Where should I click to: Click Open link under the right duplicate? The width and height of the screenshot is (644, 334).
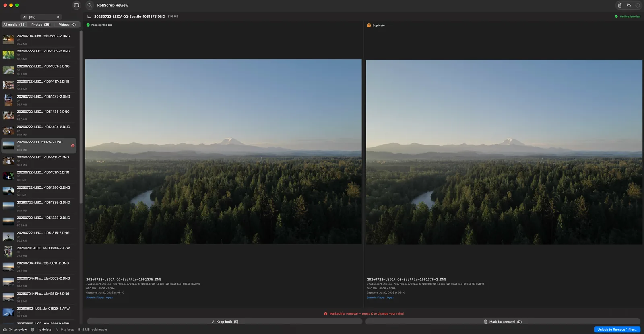[x=390, y=298]
